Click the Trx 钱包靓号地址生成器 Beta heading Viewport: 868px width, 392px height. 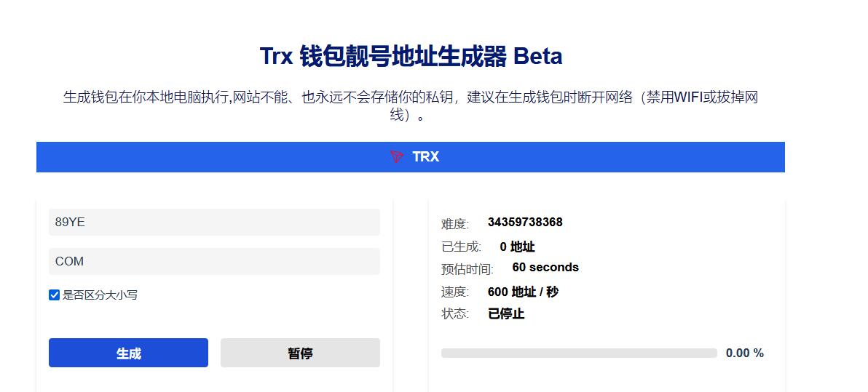pyautogui.click(x=411, y=56)
